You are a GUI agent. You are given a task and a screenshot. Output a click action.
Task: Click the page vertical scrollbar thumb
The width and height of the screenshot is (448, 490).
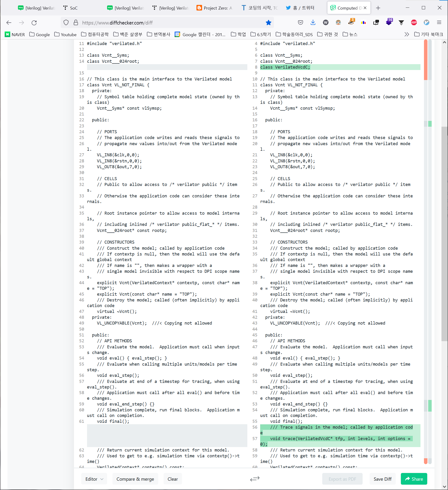click(x=444, y=233)
